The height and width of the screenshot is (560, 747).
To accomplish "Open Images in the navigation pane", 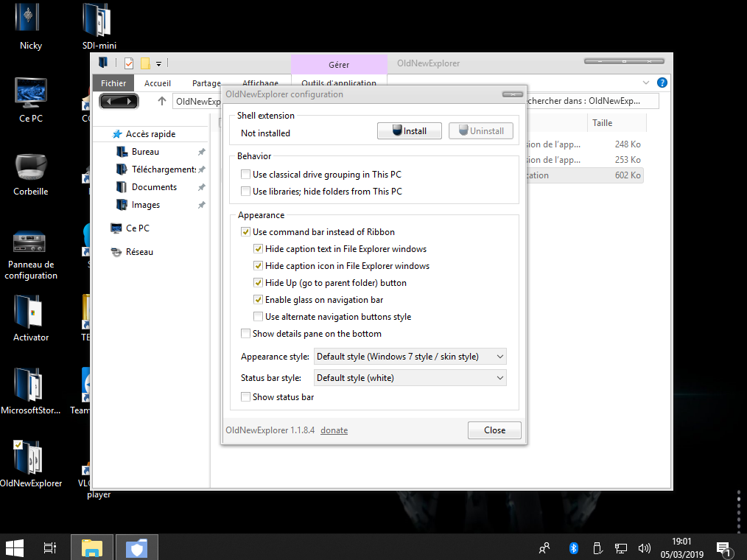I will click(x=146, y=204).
